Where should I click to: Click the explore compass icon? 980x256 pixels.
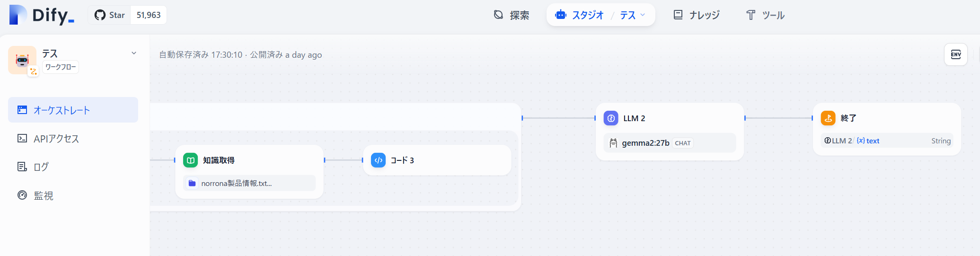click(x=498, y=15)
